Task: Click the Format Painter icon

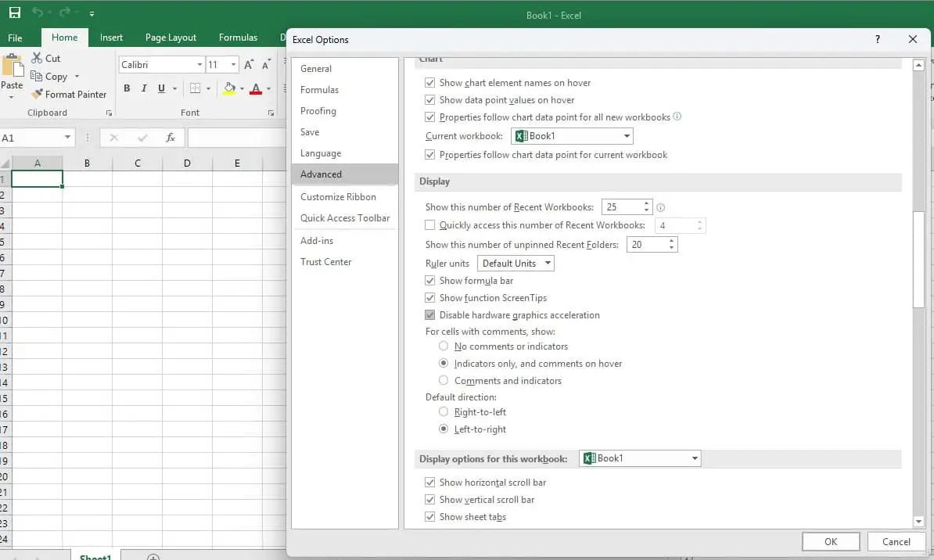Action: click(37, 94)
